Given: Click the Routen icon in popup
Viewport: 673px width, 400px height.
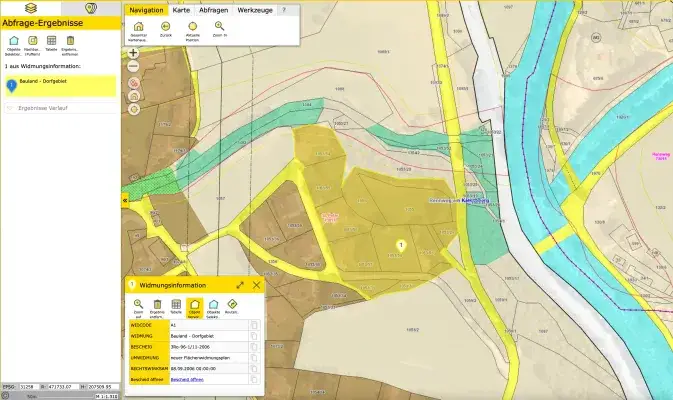Looking at the screenshot, I should [232, 304].
